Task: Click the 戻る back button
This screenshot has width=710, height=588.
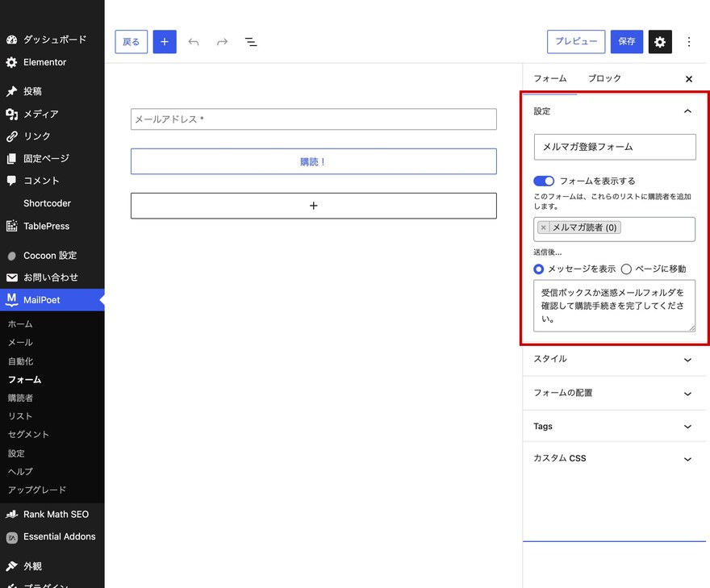Action: 132,42
